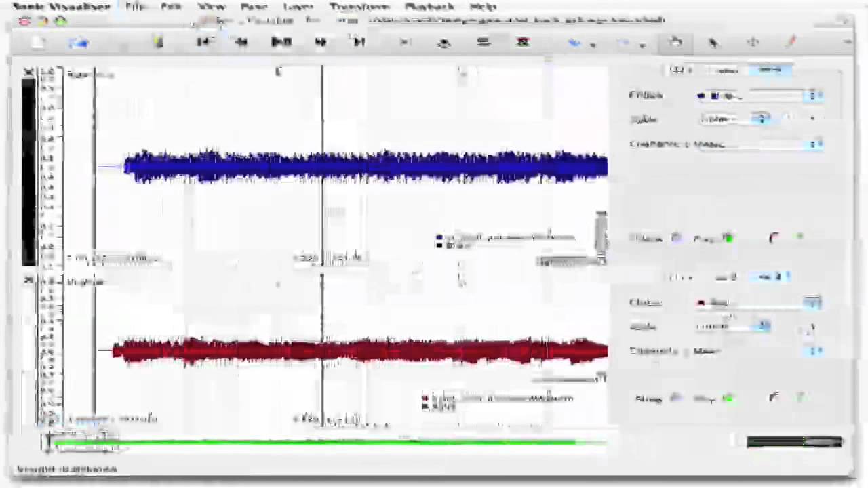Toggle Show checkbox for blue waveform layer
The width and height of the screenshot is (868, 488).
coord(676,238)
